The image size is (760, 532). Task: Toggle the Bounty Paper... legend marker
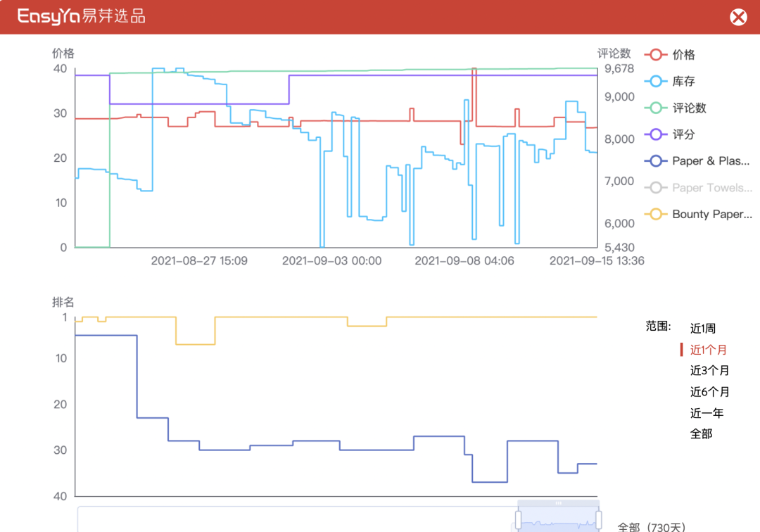point(656,215)
